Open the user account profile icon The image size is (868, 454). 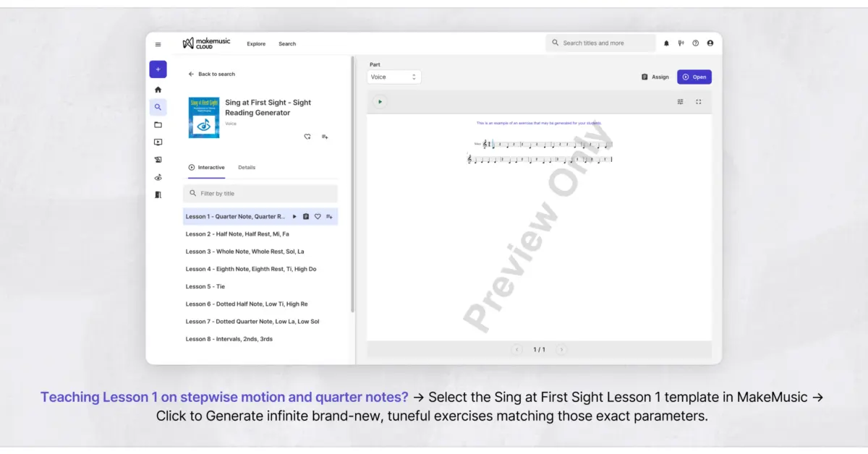click(710, 43)
